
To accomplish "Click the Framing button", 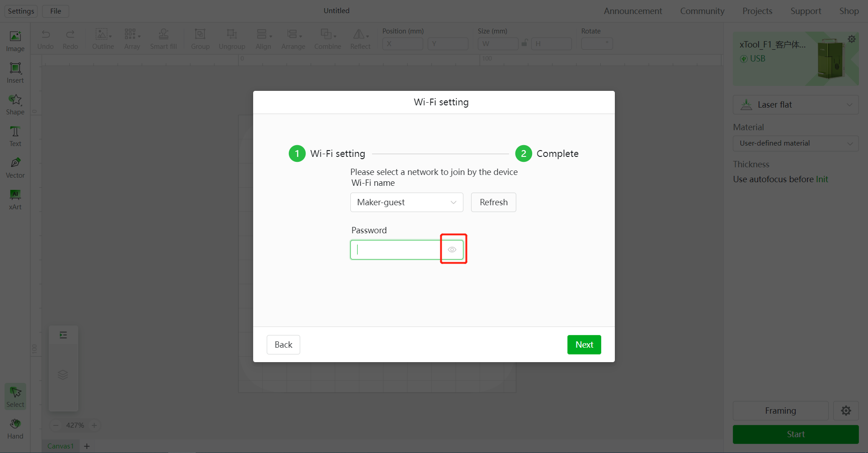I will 780,411.
